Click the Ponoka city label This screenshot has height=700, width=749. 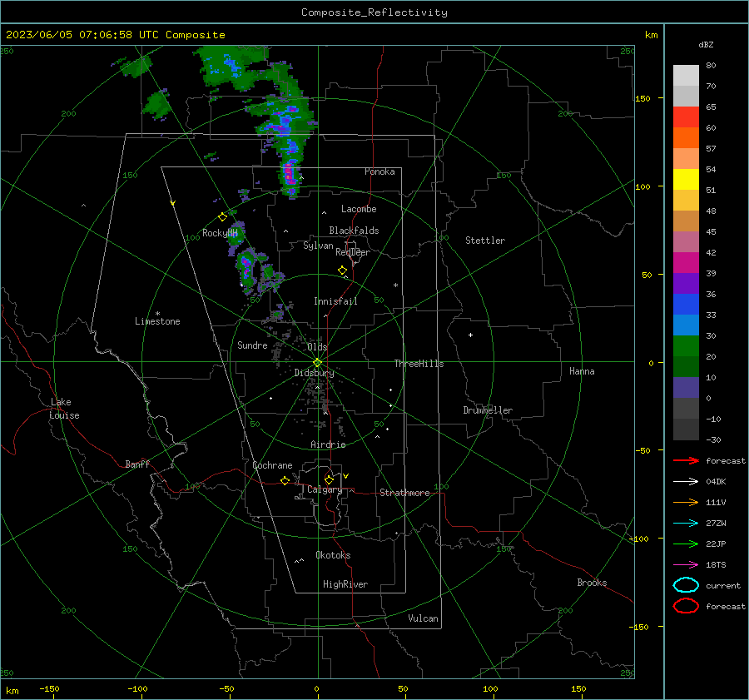[379, 171]
